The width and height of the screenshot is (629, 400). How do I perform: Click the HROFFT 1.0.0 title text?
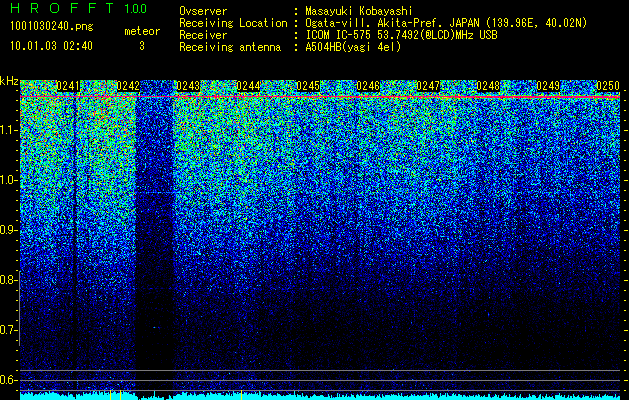pyautogui.click(x=79, y=8)
